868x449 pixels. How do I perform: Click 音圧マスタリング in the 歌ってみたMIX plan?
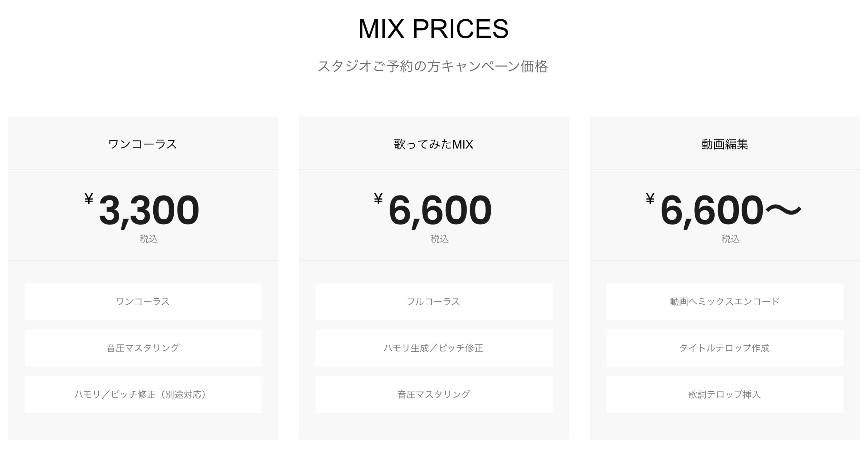434,394
